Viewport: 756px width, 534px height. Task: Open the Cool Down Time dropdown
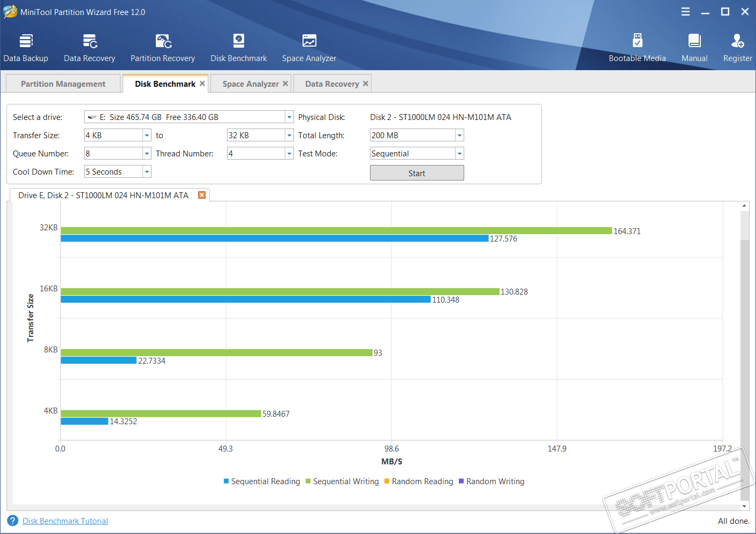tap(147, 171)
